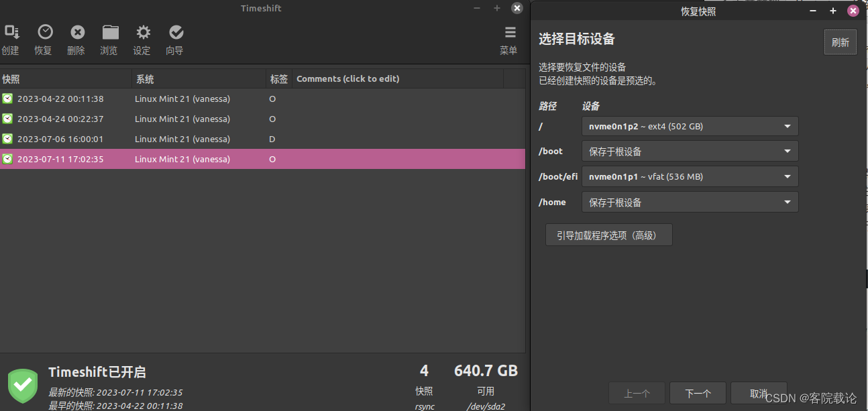Click the /home path label

pos(552,202)
